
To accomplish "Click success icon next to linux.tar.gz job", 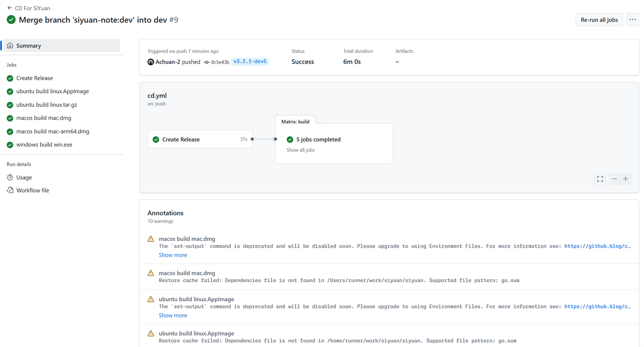I will click(10, 105).
